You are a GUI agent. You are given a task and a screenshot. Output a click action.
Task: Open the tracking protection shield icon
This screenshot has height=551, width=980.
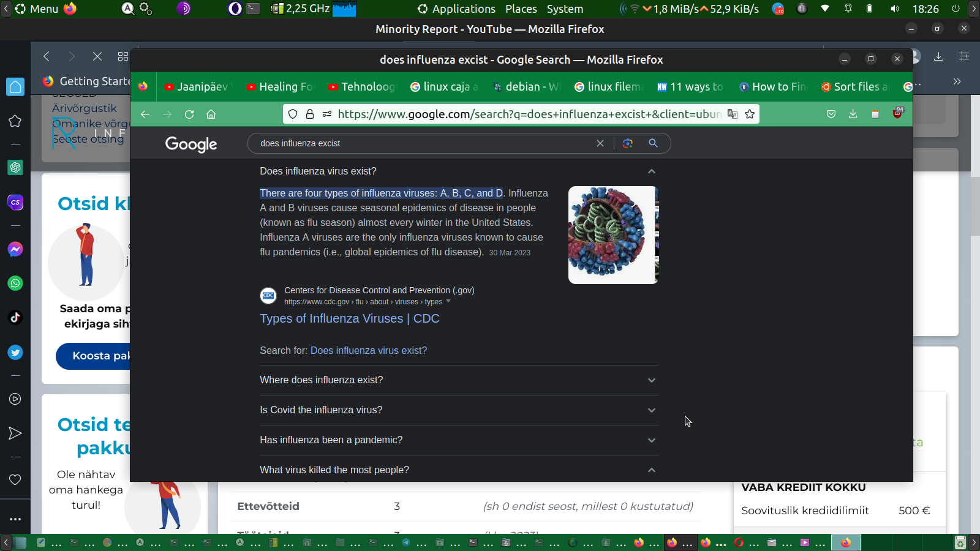[x=293, y=114]
